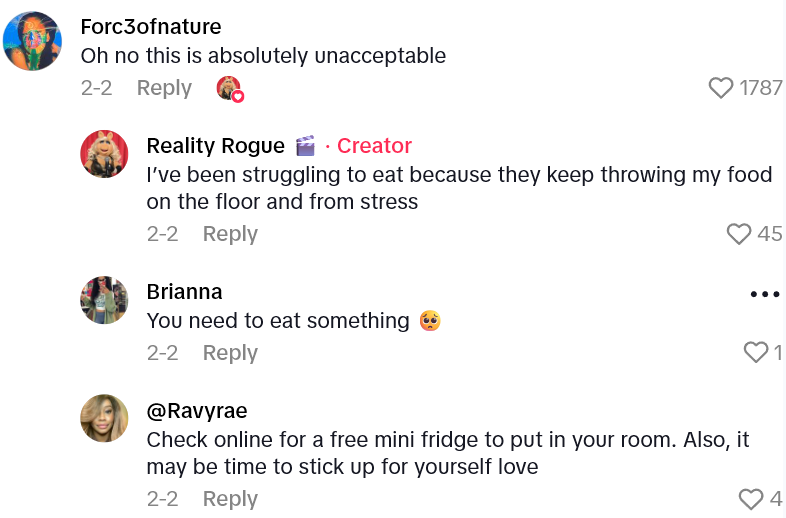The height and width of the screenshot is (518, 786).
Task: Reply to Reality Rogue's comment
Action: pyautogui.click(x=230, y=234)
